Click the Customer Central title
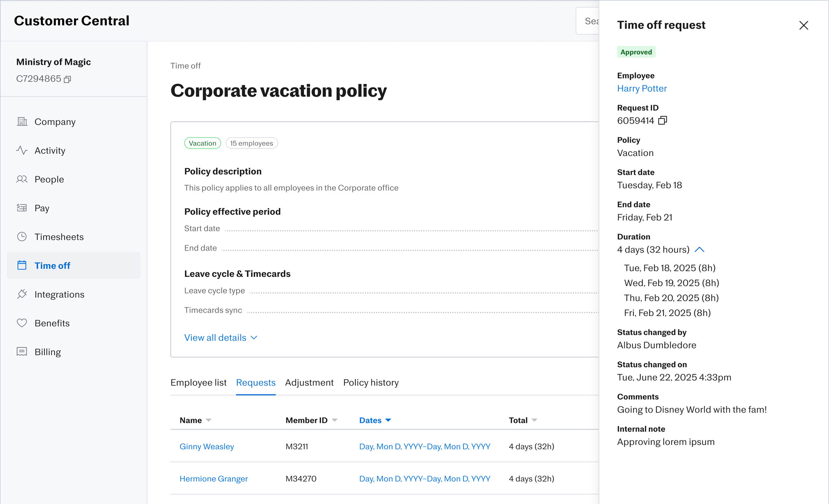 click(x=72, y=21)
